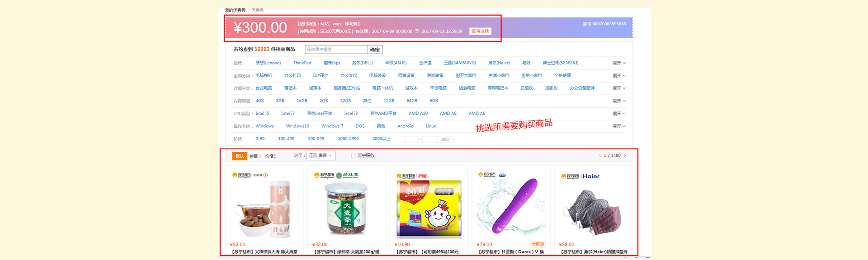The image size is (868, 260).
Task: Filter by brand ThinkPad
Action: point(302,63)
